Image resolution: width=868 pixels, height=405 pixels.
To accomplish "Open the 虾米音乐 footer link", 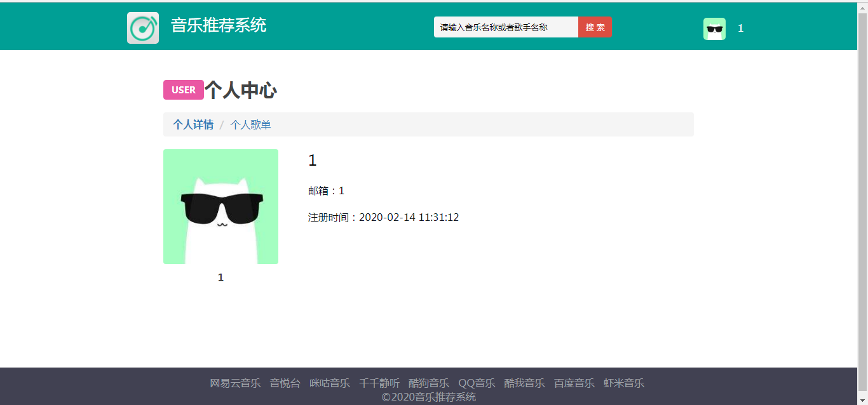I will [624, 383].
